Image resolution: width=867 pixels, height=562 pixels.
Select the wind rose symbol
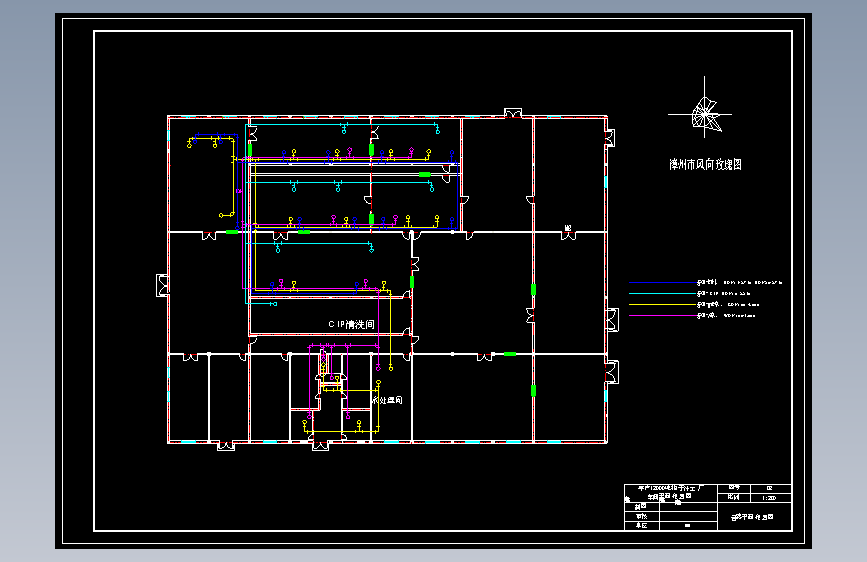(x=703, y=113)
